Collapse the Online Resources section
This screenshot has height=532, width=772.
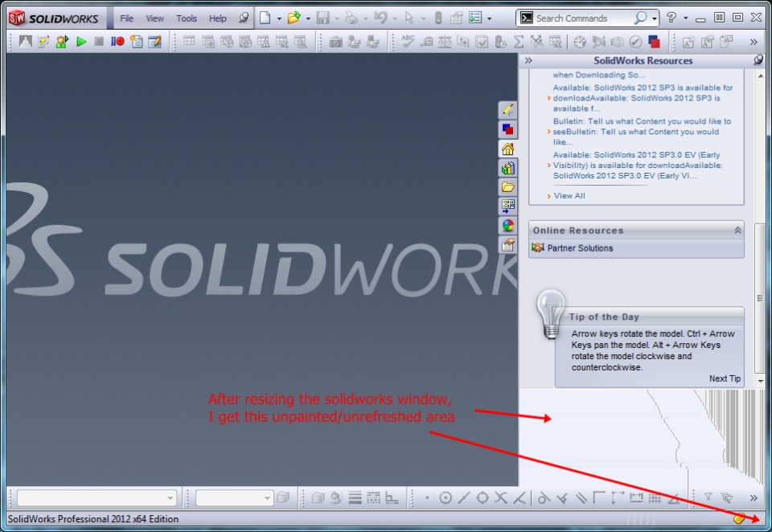point(737,231)
